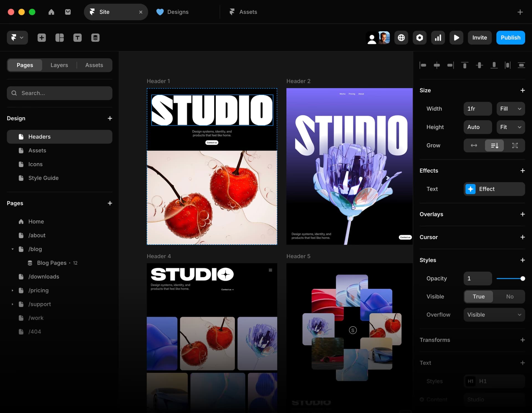
Task: Collapse the /blog page tree item
Action: click(12, 249)
